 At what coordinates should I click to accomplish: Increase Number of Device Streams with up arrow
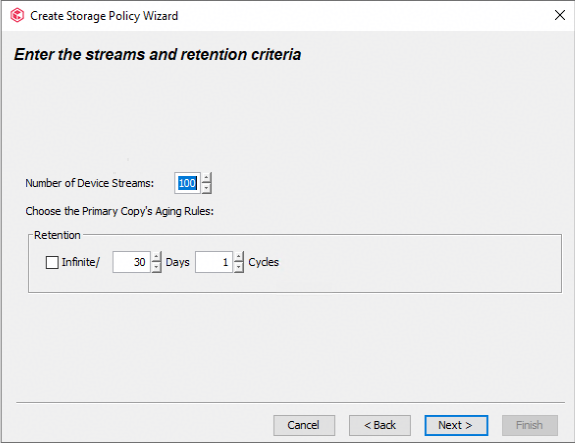[206, 177]
